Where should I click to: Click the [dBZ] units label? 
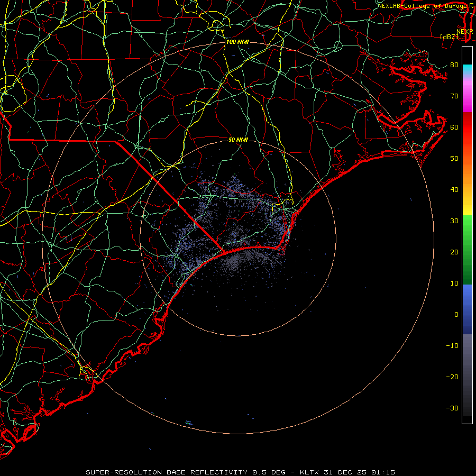coord(449,36)
